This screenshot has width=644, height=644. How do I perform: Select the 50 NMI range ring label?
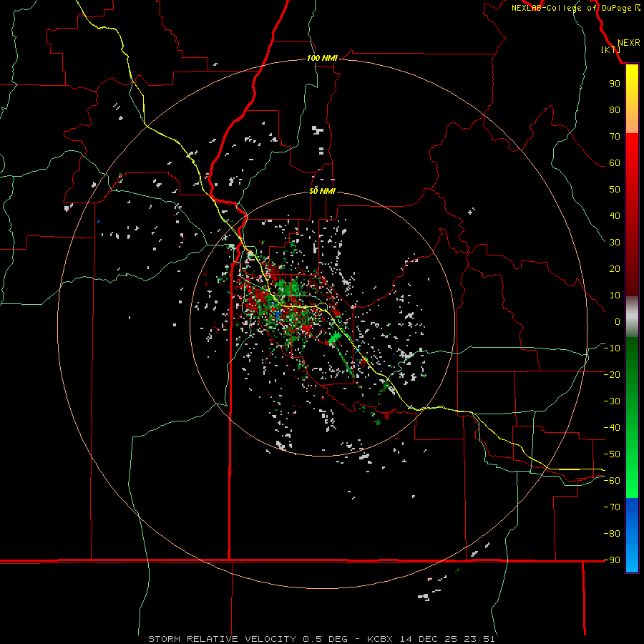(322, 191)
